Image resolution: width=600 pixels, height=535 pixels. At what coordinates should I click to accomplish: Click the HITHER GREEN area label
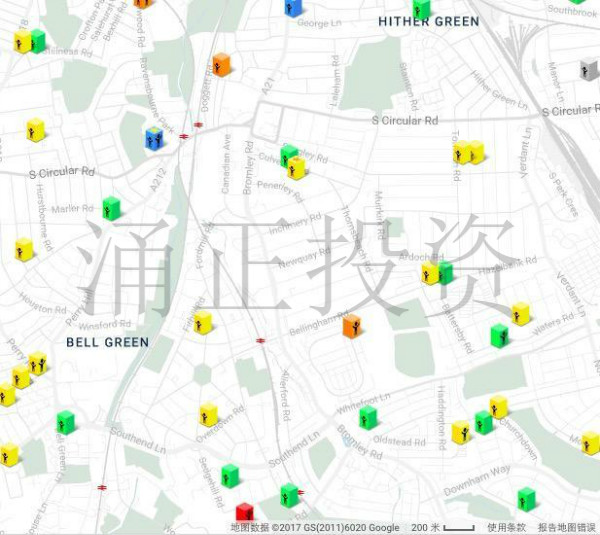point(429,21)
